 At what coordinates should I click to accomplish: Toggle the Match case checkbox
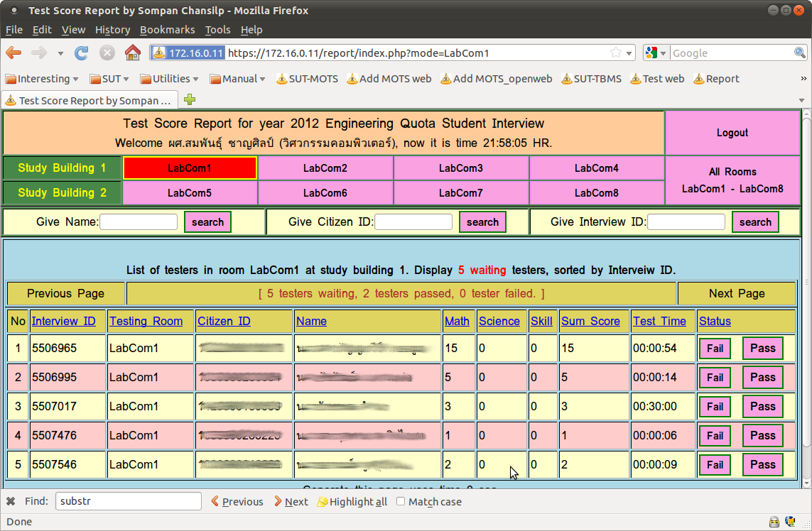pos(400,501)
